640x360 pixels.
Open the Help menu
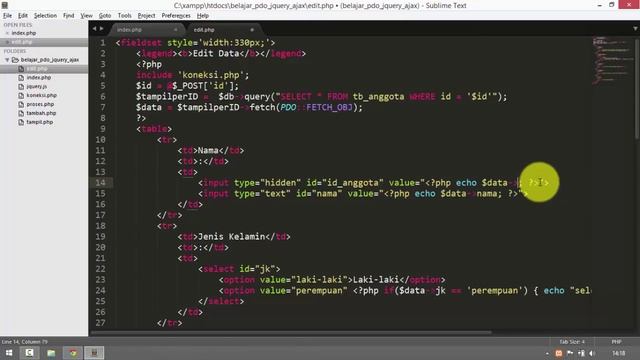pos(202,16)
